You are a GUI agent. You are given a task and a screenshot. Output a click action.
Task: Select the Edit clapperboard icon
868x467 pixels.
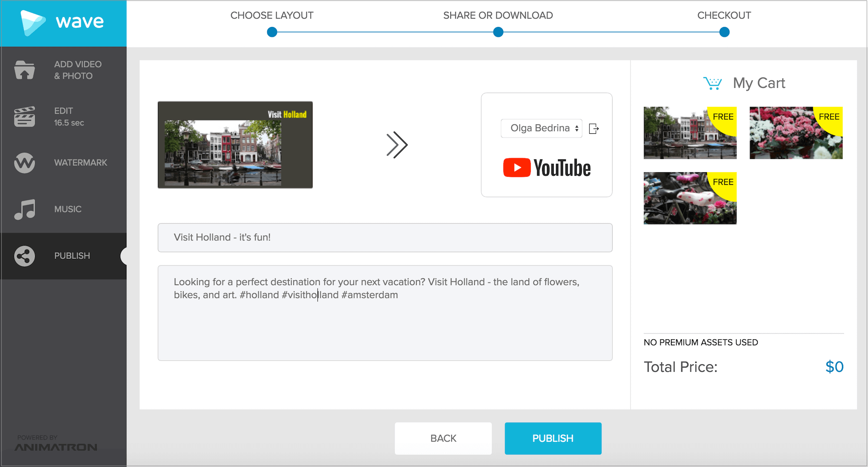pos(24,116)
